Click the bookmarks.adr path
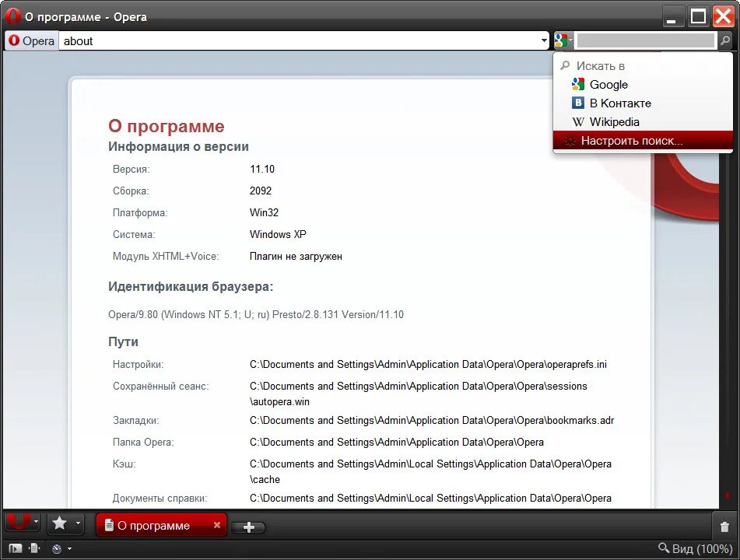The height and width of the screenshot is (560, 740). tap(432, 420)
